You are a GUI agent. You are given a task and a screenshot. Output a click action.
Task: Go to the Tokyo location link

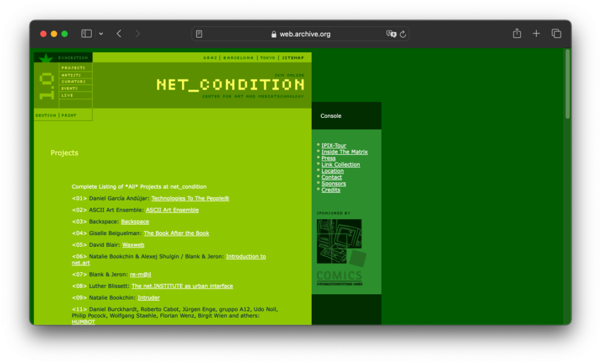[268, 58]
